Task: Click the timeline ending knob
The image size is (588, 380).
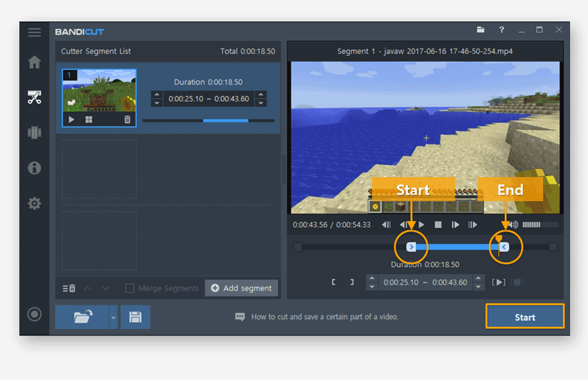Action: tap(553, 247)
